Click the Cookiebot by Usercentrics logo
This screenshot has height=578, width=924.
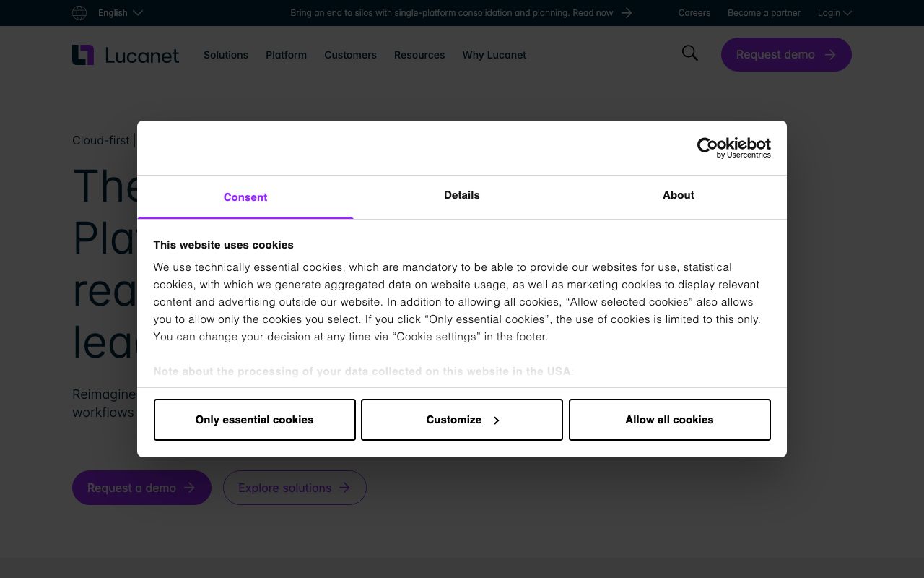(x=734, y=147)
